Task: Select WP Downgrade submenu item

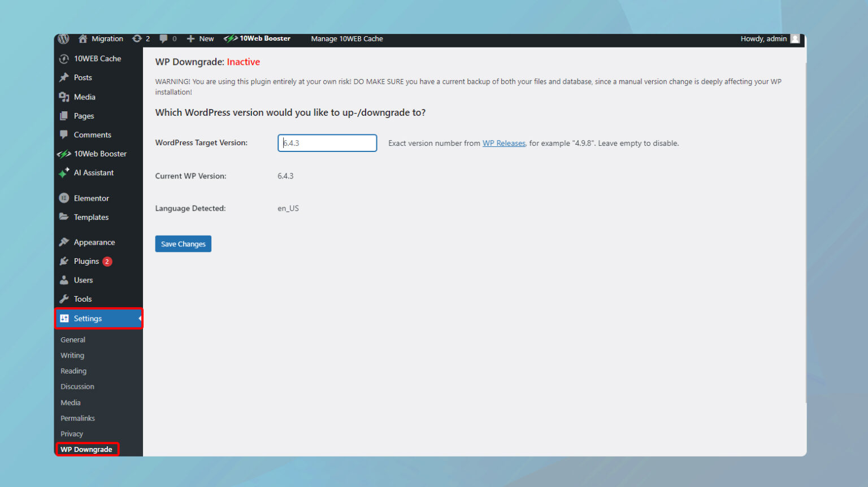Action: click(x=86, y=450)
